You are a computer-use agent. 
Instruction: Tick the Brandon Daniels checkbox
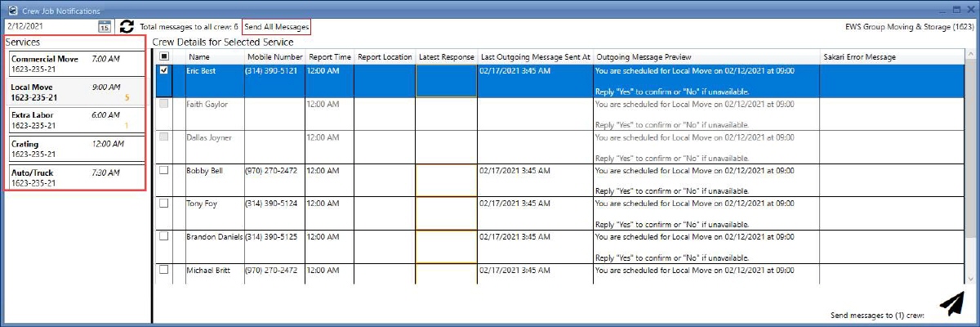click(x=164, y=236)
